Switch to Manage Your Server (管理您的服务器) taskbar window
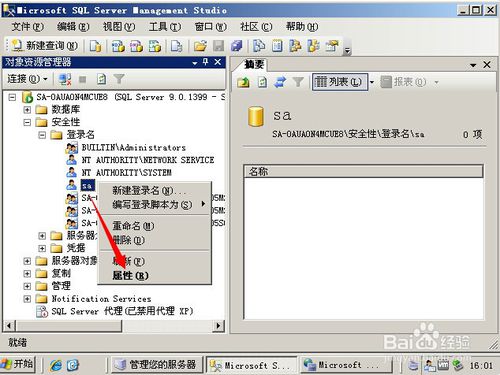This screenshot has width=500, height=375. point(157,365)
